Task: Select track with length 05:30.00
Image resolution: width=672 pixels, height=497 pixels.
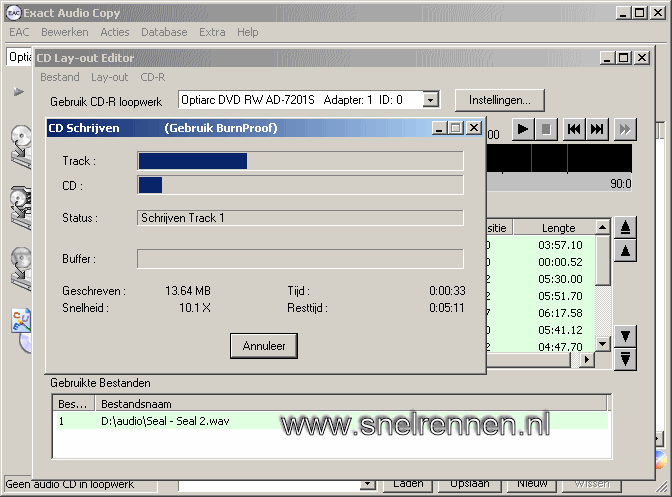Action: coord(541,279)
